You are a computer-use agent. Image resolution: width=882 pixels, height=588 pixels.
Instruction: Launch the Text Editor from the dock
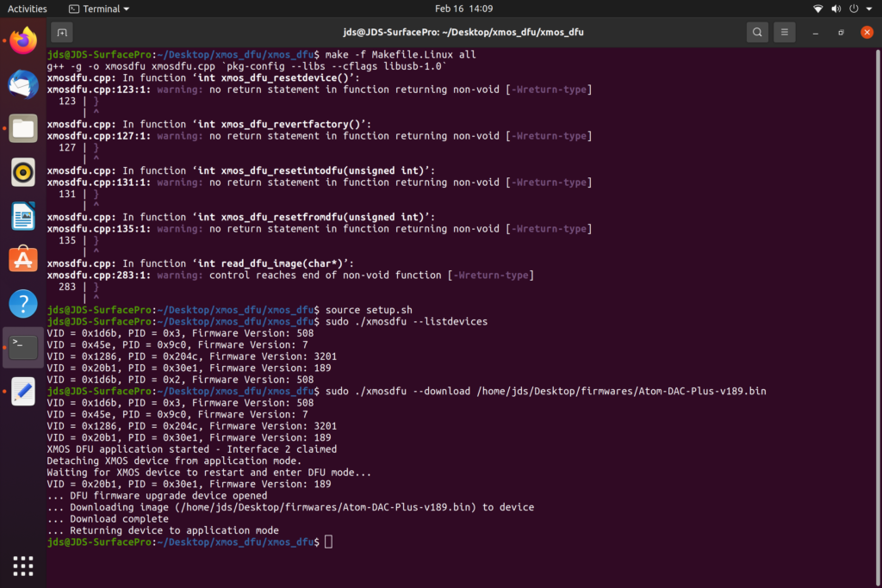(x=22, y=392)
